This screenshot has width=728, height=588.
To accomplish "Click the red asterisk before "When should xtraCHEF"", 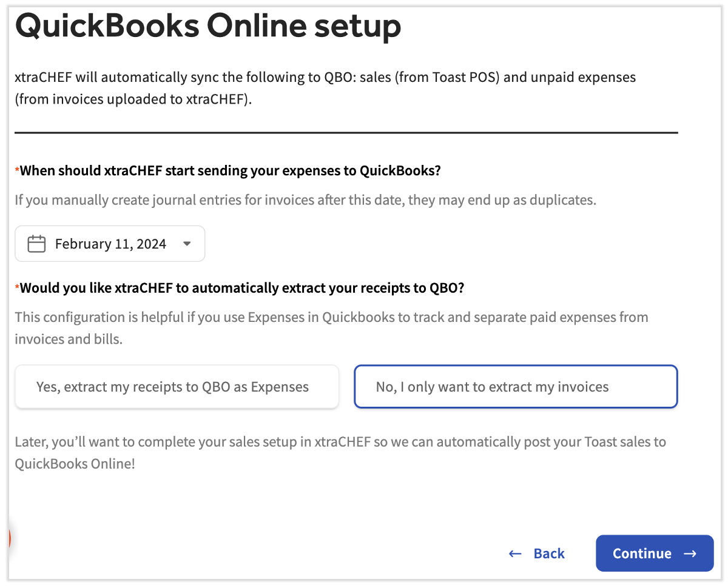I will click(x=17, y=170).
